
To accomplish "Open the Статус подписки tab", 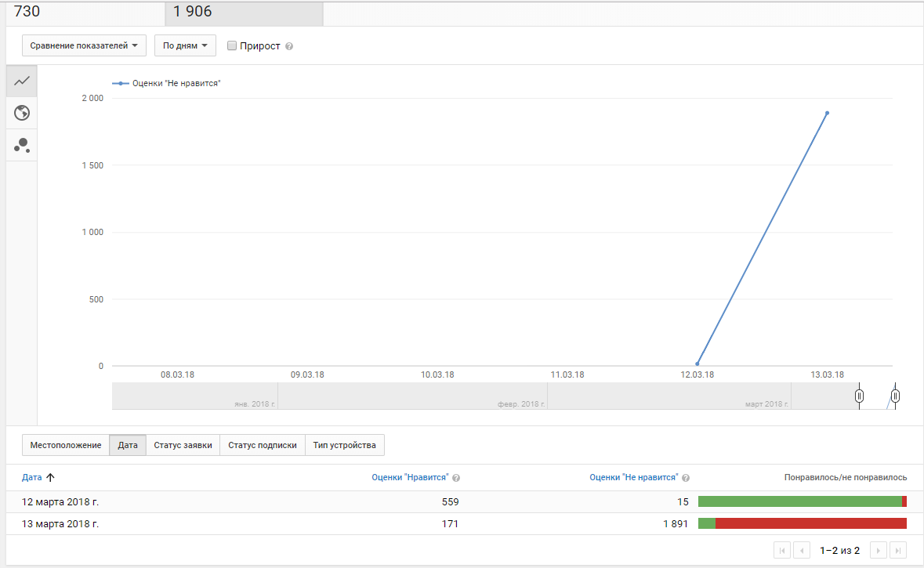I will point(262,445).
